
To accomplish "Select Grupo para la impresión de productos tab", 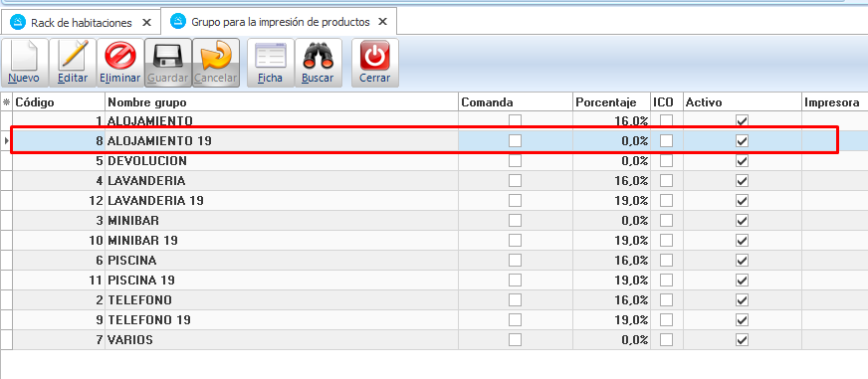I will 279,22.
